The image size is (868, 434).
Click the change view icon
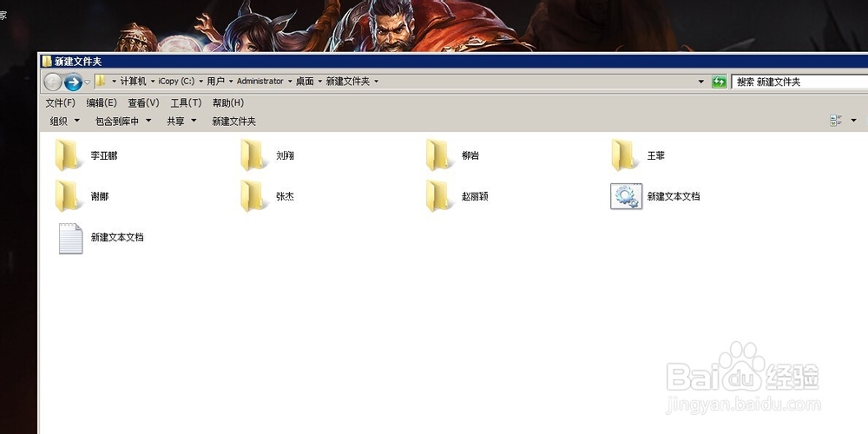click(836, 120)
